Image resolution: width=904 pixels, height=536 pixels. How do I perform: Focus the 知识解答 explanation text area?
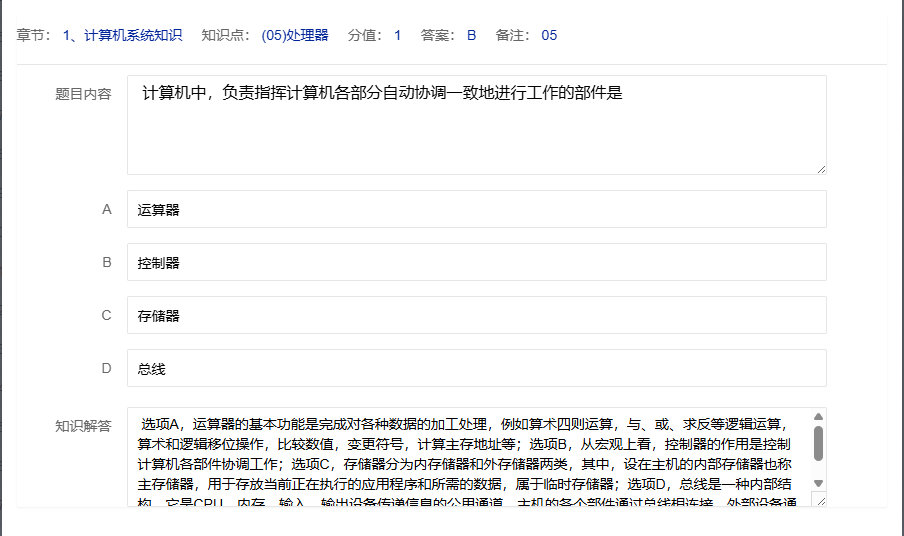point(470,456)
